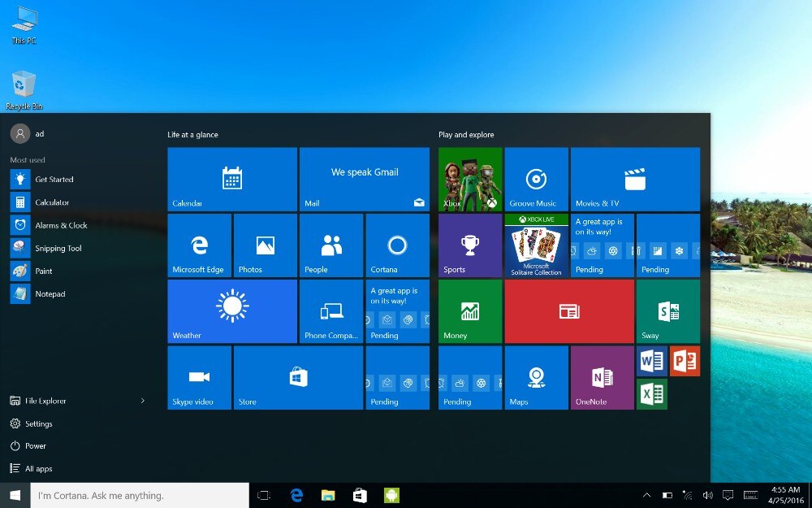Open File Explorer from taskbar

[328, 496]
